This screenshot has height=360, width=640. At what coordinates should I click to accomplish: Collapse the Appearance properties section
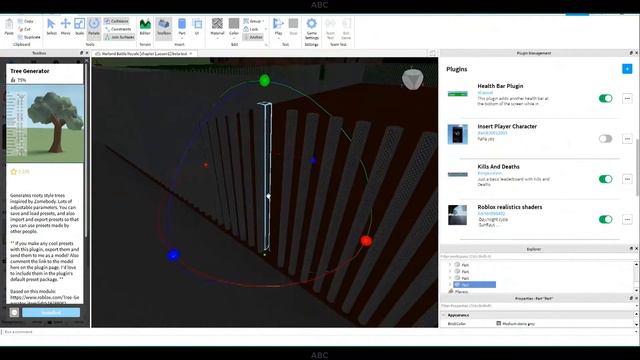pos(444,315)
